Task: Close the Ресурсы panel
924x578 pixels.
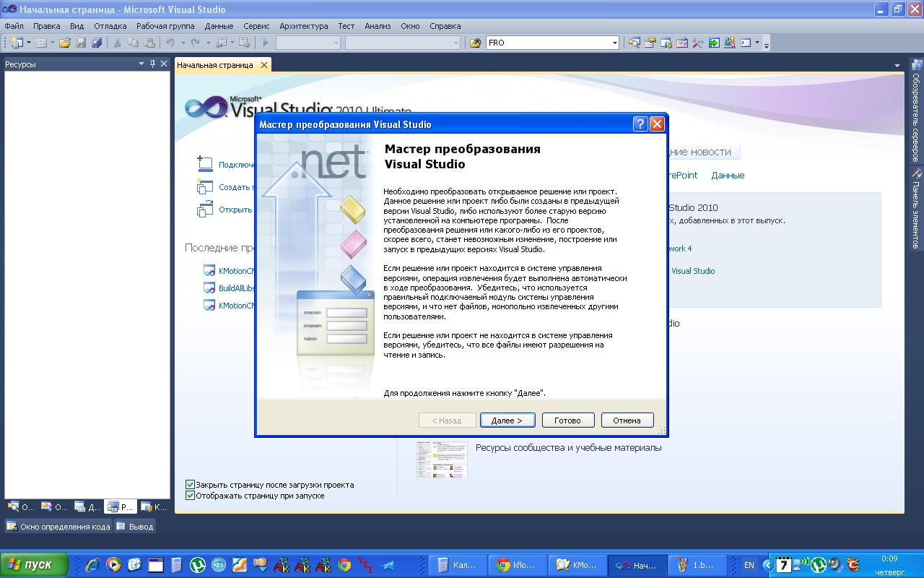Action: 163,64
